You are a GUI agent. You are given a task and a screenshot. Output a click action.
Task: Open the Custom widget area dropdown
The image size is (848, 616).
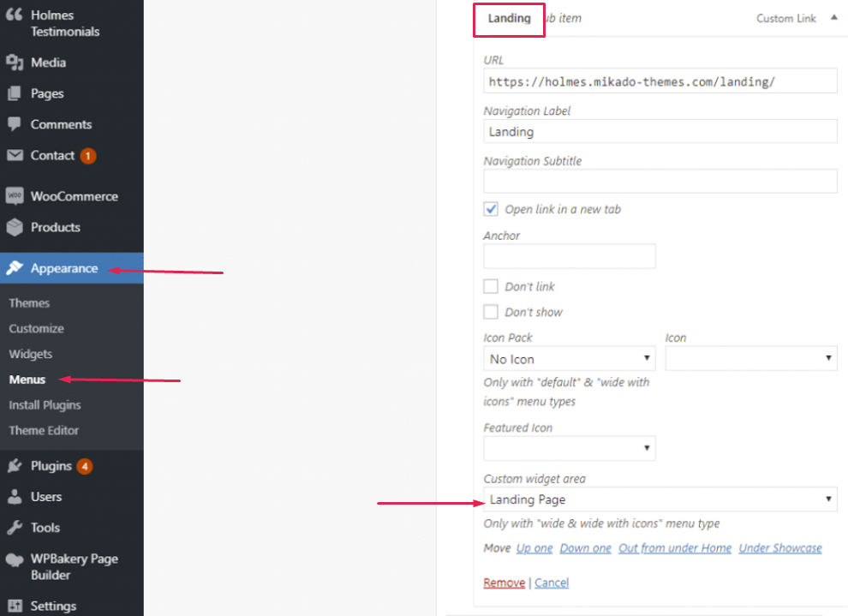(x=660, y=499)
